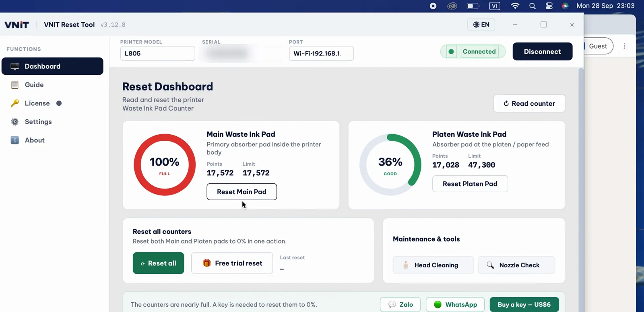
Task: Click the Main pad points value 17,572
Action: (220, 173)
